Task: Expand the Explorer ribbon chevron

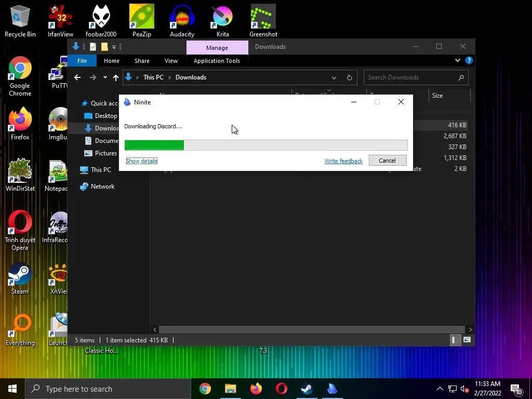Action: (457, 60)
